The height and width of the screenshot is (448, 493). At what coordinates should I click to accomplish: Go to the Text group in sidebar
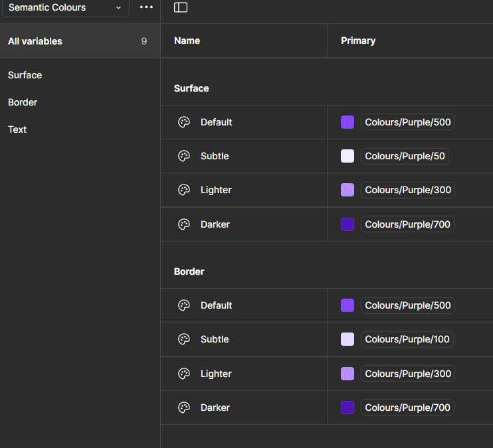pos(17,129)
